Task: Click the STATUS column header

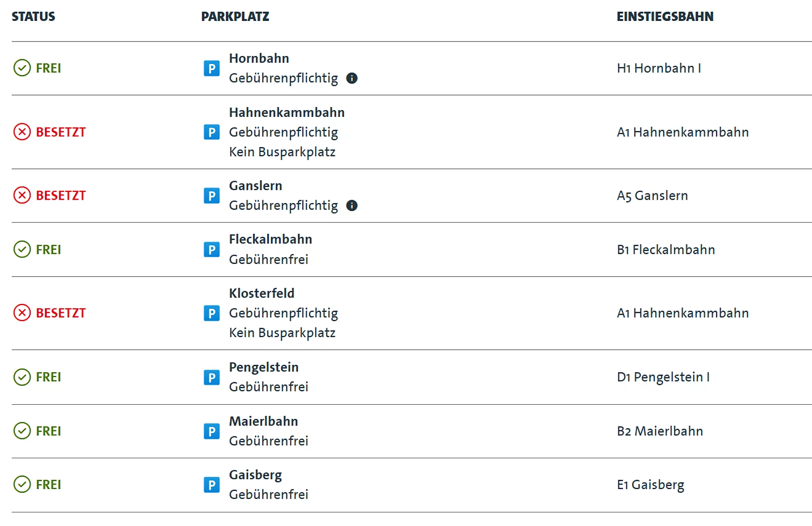Action: tap(33, 17)
